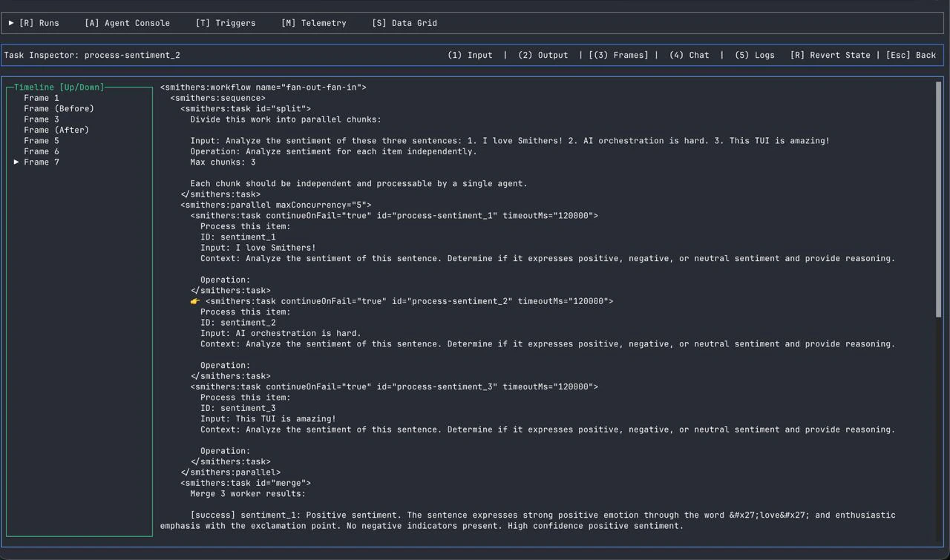Screen dimensions: 950x560
Task: Select Frame (After) in the timeline
Action: pos(56,129)
